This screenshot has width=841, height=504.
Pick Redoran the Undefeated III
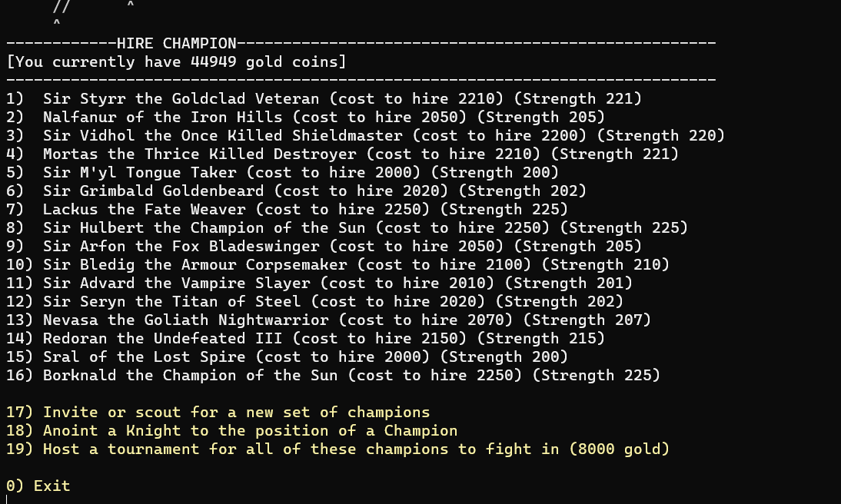coord(306,338)
